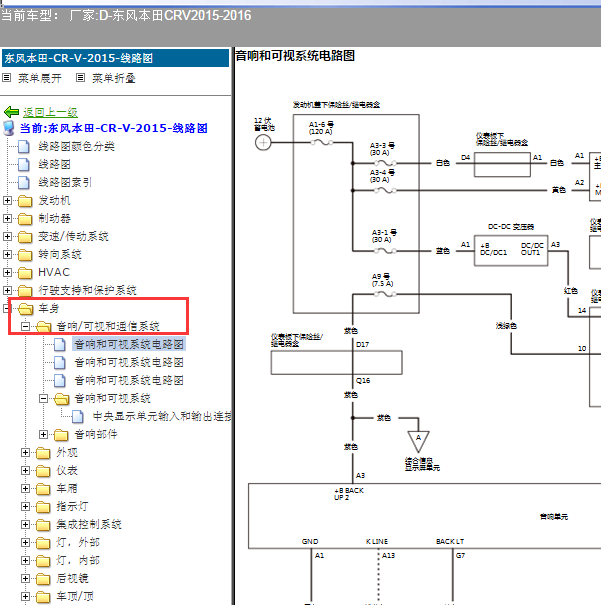Expand the 制动器 tree node
Image resolution: width=601 pixels, height=605 pixels.
(8, 219)
